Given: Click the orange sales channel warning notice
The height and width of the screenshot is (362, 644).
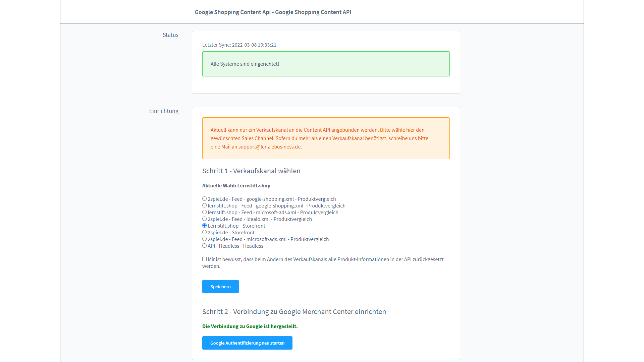Looking at the screenshot, I should (326, 138).
